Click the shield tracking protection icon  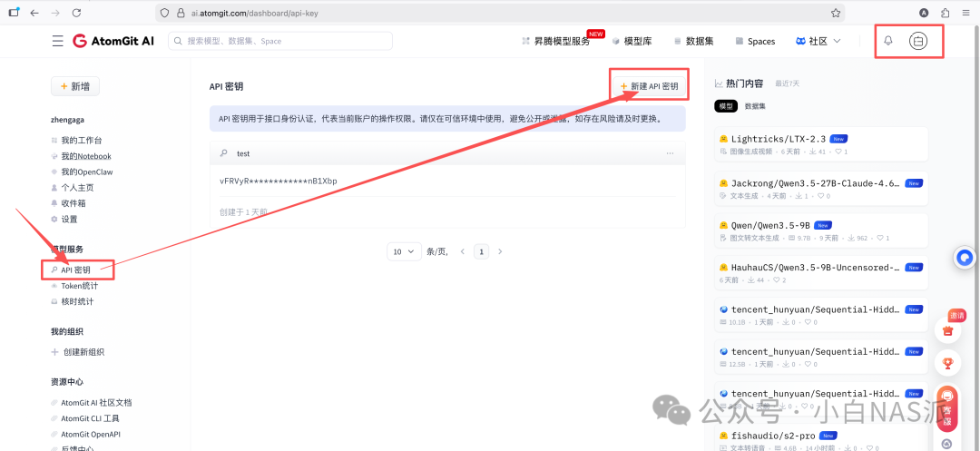[164, 13]
